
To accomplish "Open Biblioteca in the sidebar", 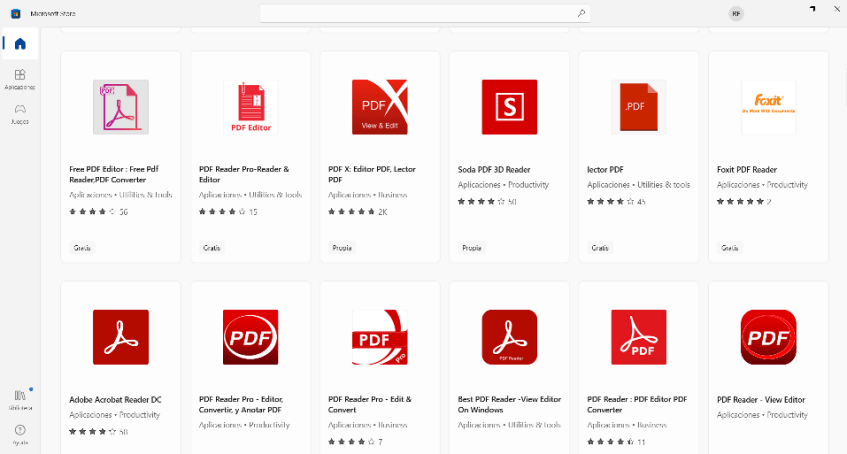I will tap(20, 400).
